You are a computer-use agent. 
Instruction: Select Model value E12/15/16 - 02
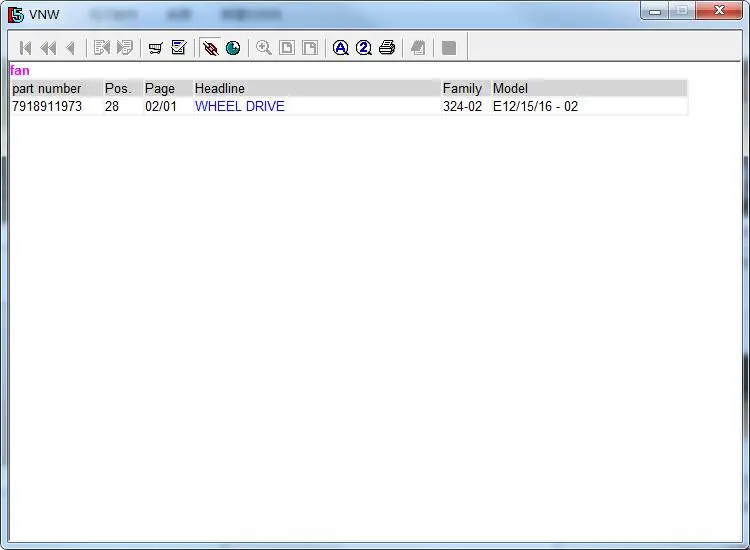(x=535, y=106)
